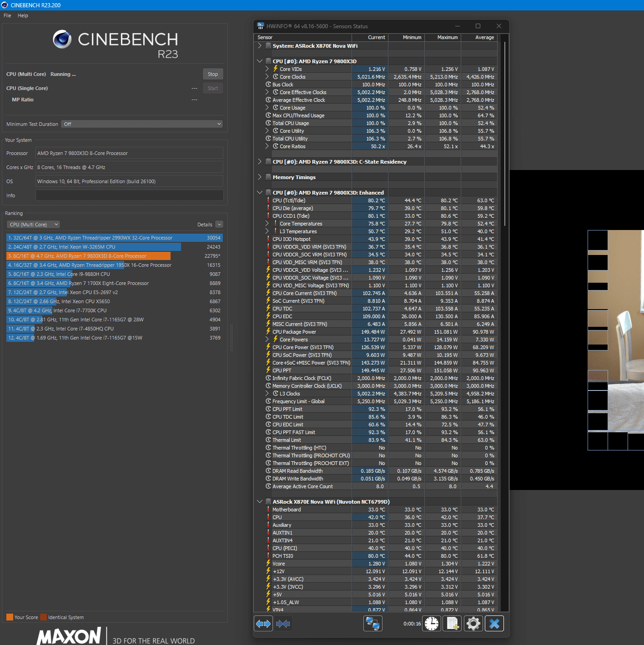This screenshot has width=644, height=645.
Task: Reset the elapsed timer using the clock icon
Action: 432,624
